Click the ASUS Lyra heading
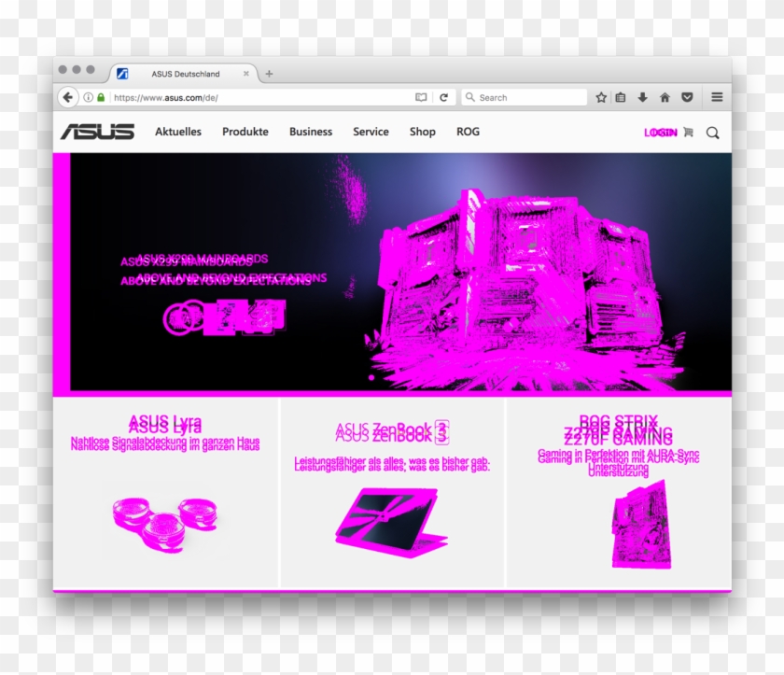Image resolution: width=784 pixels, height=675 pixels. point(165,424)
